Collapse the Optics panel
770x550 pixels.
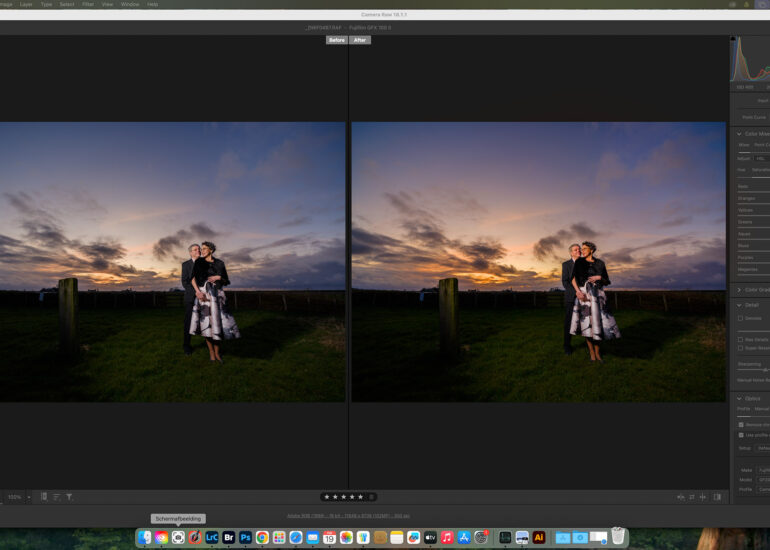[739, 398]
